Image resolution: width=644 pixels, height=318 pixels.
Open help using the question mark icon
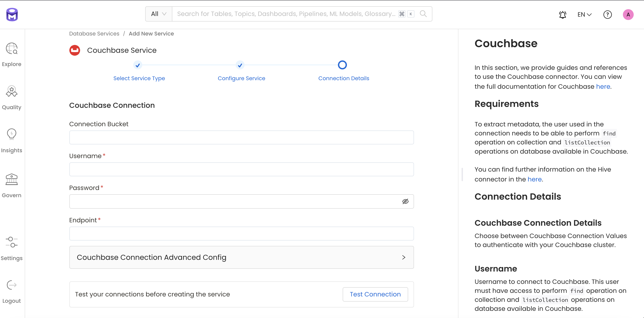[608, 15]
